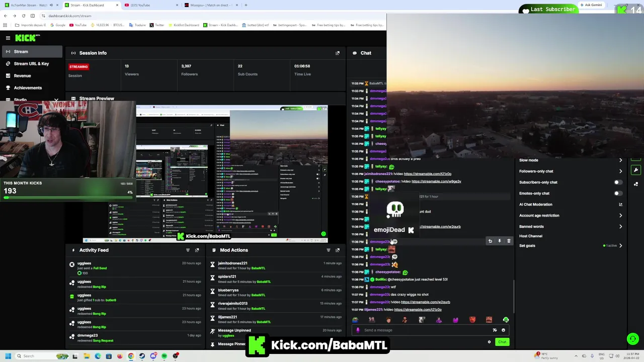644x362 pixels.
Task: Open the Windows Start menu
Action: [8, 356]
